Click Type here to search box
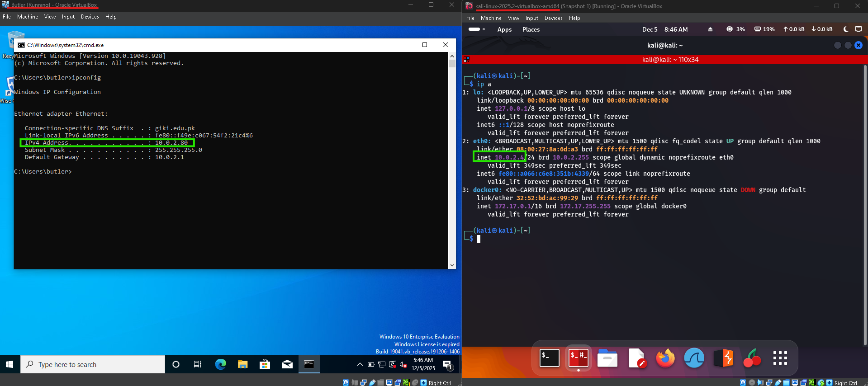The height and width of the screenshot is (386, 868). click(93, 364)
